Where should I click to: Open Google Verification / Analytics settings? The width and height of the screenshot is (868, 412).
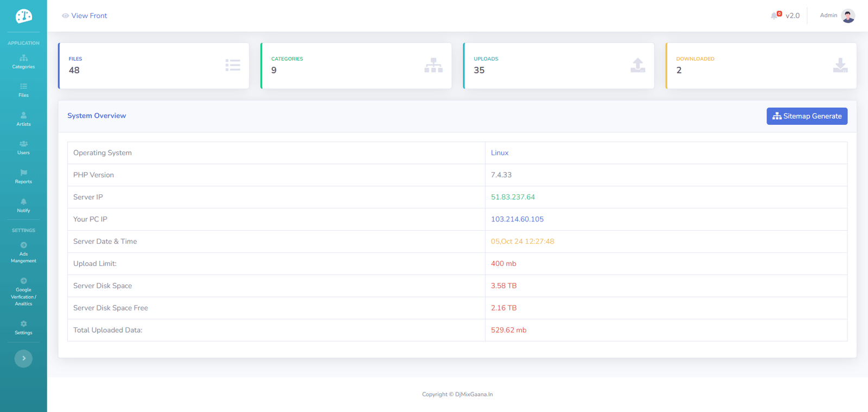[23, 292]
